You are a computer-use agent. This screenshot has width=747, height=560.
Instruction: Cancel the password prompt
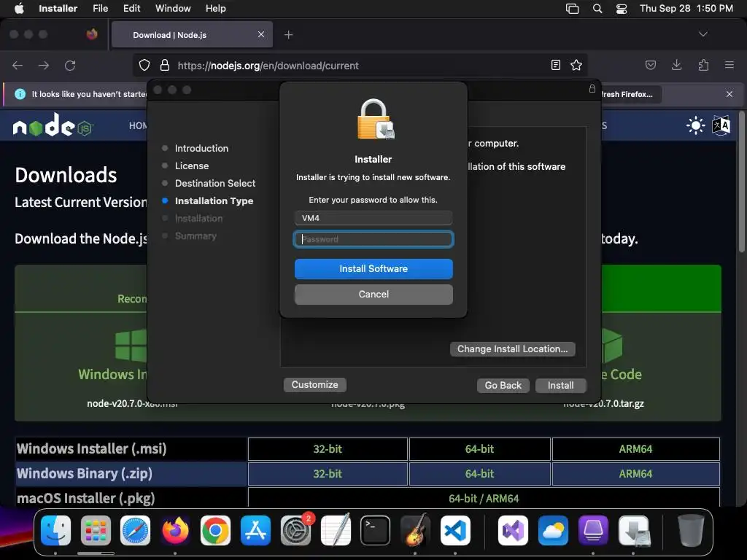point(373,295)
